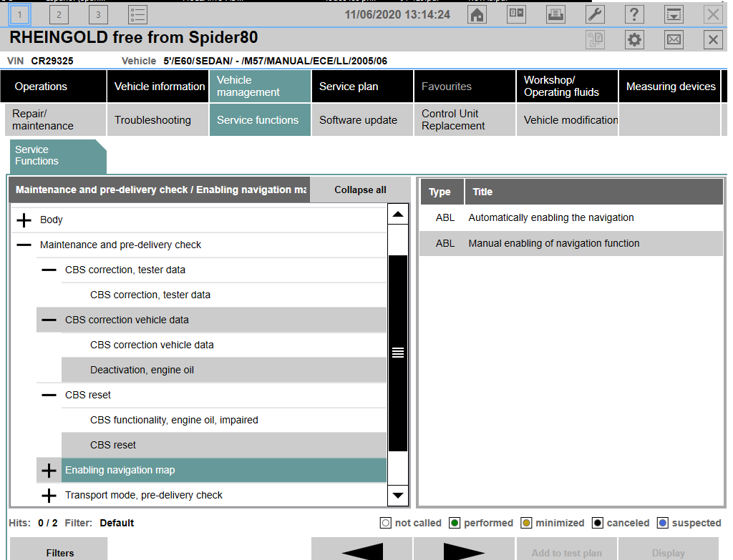Click the left arrow back button
Image resolution: width=733 pixels, height=560 pixels.
361,549
